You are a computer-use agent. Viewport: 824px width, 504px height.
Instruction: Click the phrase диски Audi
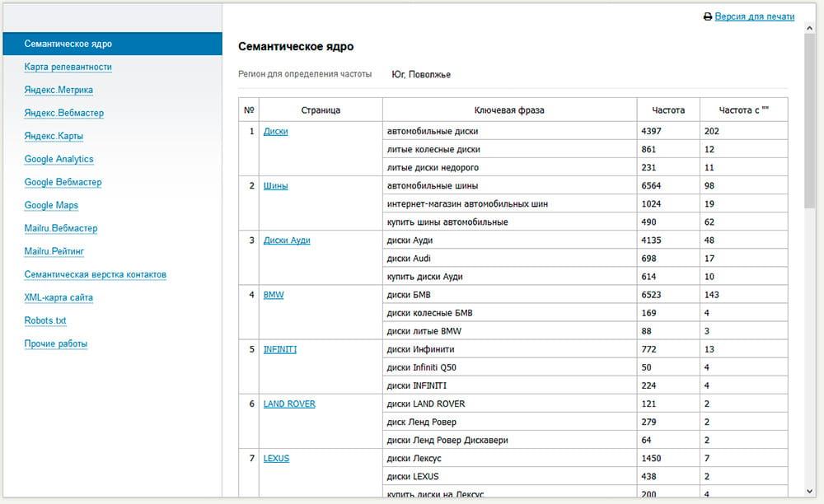(x=409, y=259)
